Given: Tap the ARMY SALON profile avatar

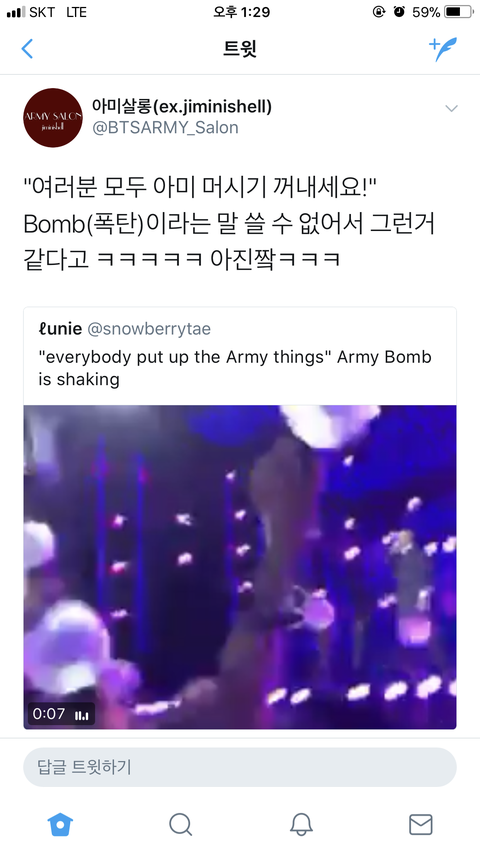Looking at the screenshot, I should (53, 118).
